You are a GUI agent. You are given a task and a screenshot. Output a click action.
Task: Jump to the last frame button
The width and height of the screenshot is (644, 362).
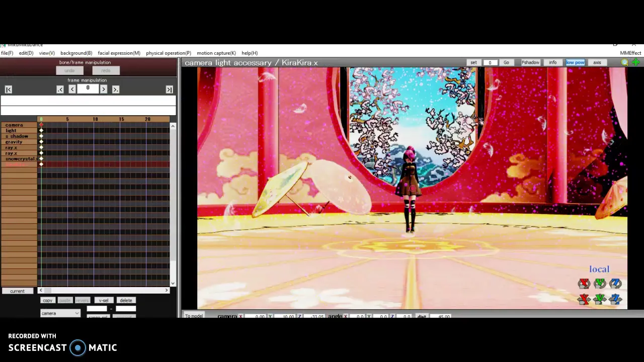169,89
